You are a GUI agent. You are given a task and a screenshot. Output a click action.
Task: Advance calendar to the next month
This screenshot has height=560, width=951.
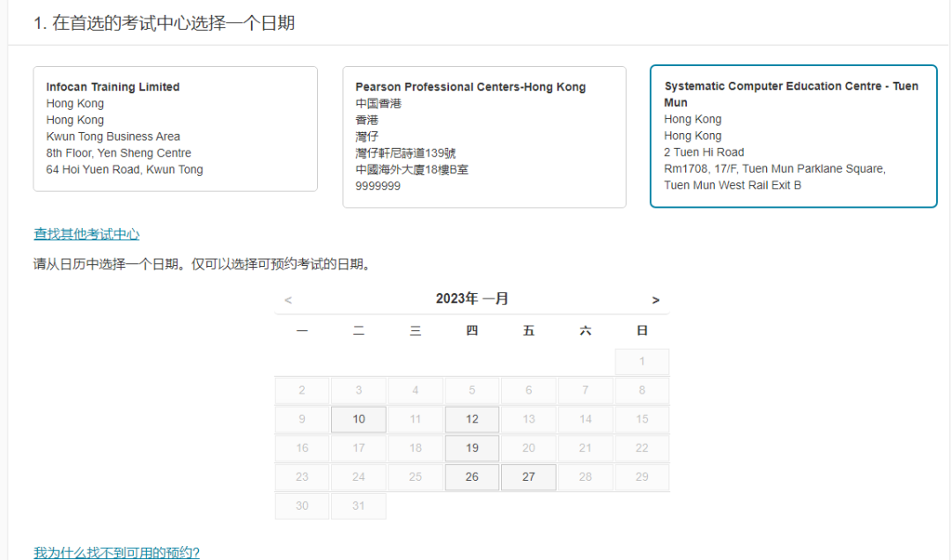[x=656, y=299]
